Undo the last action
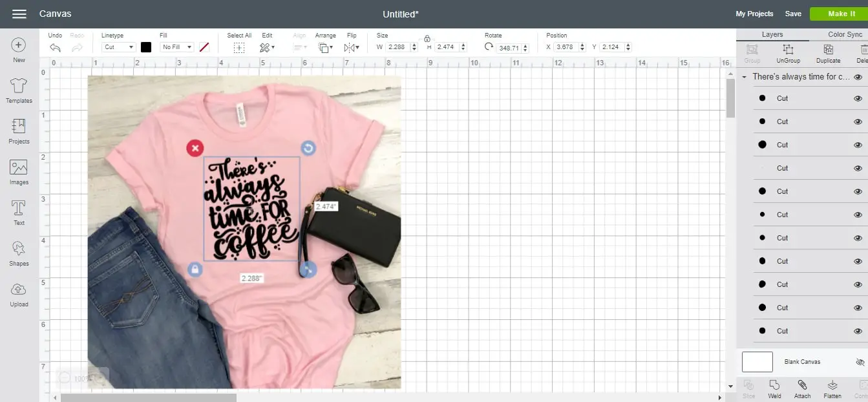Viewport: 868px width, 402px height. pyautogui.click(x=56, y=47)
